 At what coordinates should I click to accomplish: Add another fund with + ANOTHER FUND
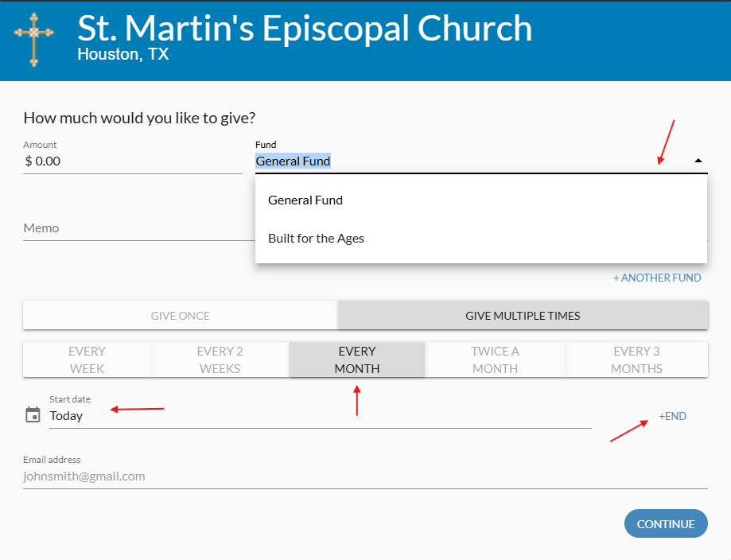click(x=657, y=278)
